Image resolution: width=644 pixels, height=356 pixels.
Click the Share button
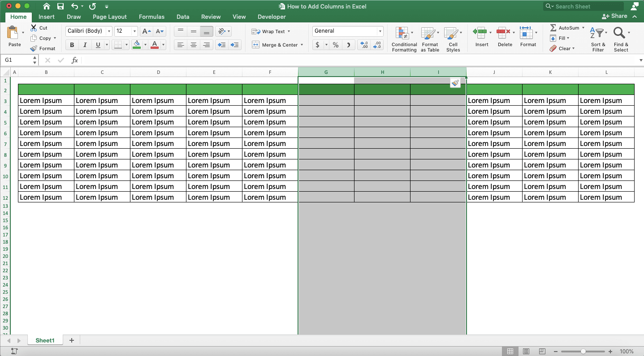pyautogui.click(x=615, y=16)
